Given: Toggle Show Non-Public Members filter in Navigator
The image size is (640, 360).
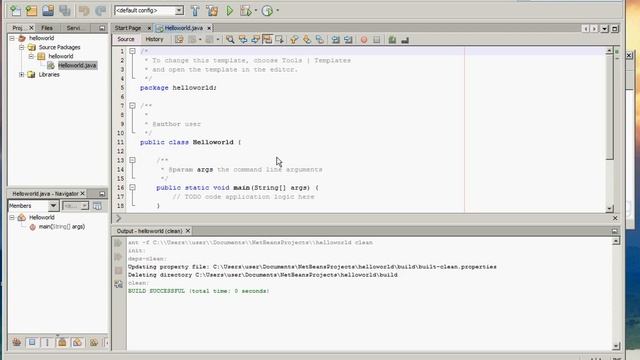Looking at the screenshot, I should [62, 342].
